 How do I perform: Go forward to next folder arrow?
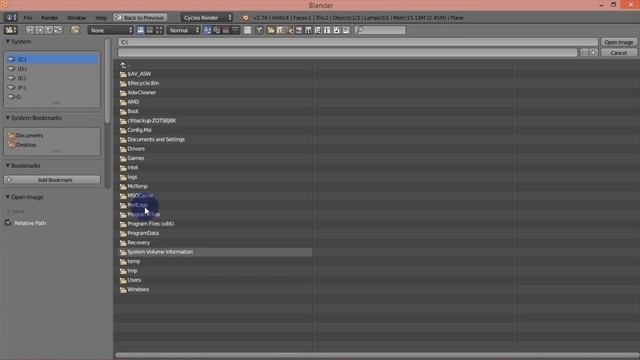click(39, 30)
